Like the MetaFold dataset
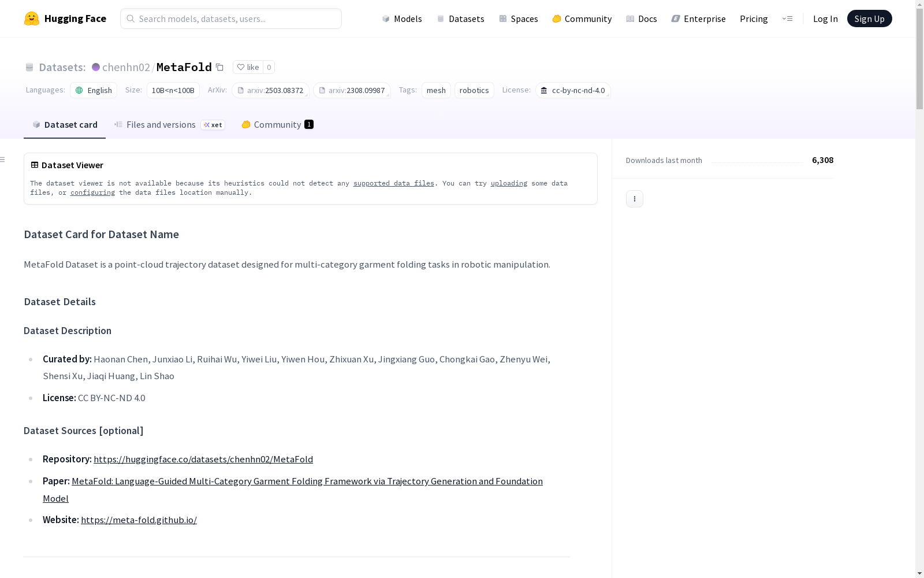The width and height of the screenshot is (924, 578). coord(248,67)
